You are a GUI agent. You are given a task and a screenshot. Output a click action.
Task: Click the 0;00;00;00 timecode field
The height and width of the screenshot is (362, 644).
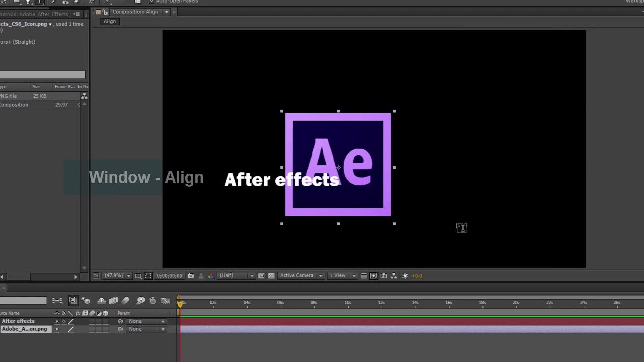[x=170, y=275]
